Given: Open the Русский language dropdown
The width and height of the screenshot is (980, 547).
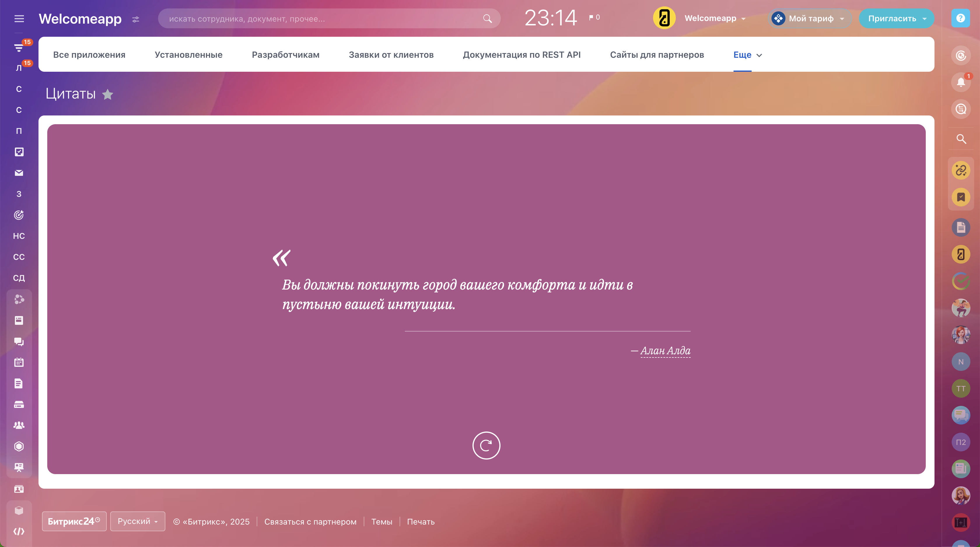Looking at the screenshot, I should coord(137,521).
